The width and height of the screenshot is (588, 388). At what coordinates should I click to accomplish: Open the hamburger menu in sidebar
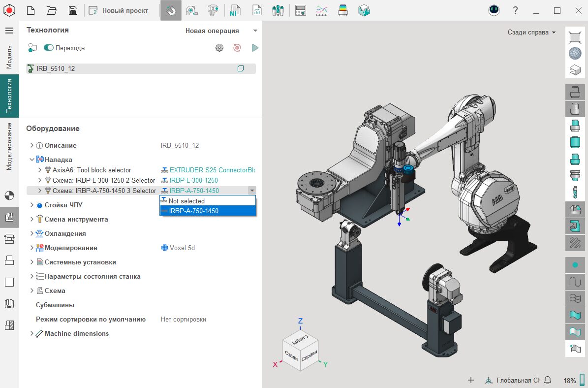point(9,31)
